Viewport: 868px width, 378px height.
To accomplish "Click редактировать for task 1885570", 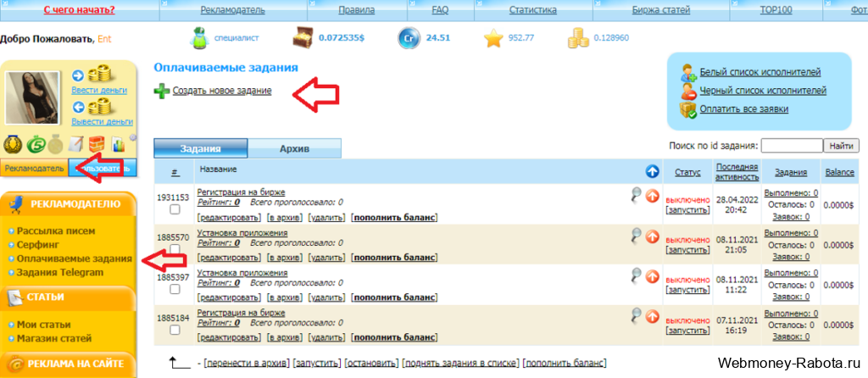I will (229, 258).
